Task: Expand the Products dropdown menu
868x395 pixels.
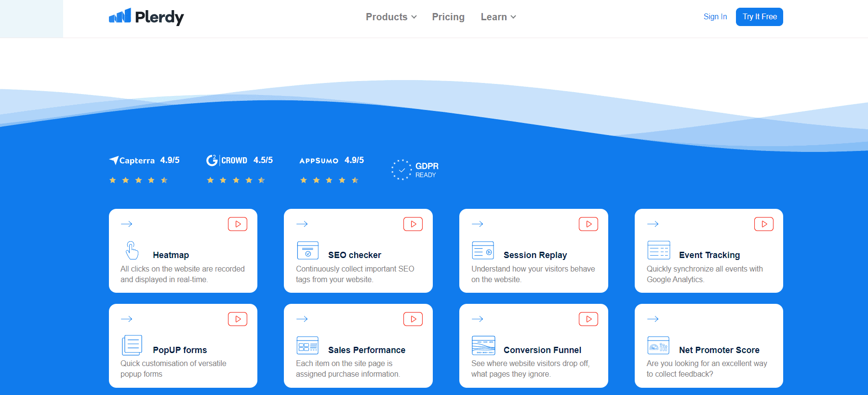Action: (x=391, y=17)
